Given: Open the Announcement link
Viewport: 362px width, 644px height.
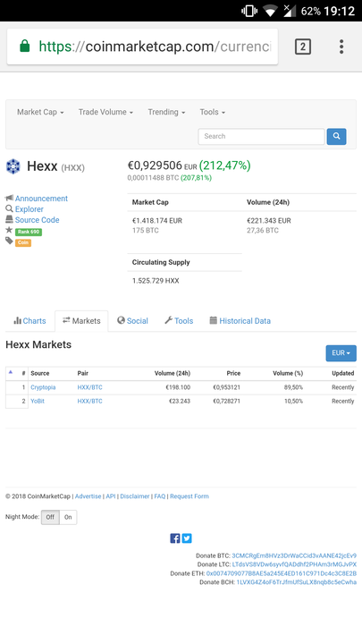Looking at the screenshot, I should tap(41, 199).
